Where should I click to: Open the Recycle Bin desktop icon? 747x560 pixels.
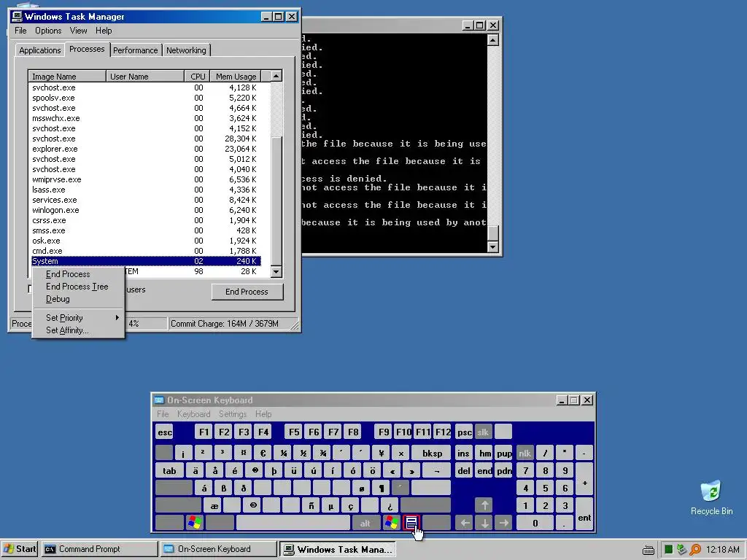711,498
